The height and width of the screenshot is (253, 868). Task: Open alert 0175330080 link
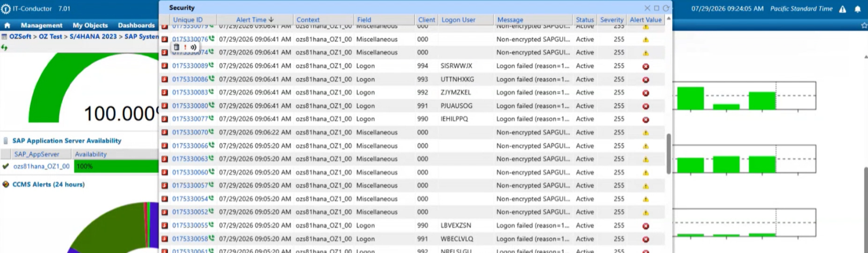(x=190, y=106)
